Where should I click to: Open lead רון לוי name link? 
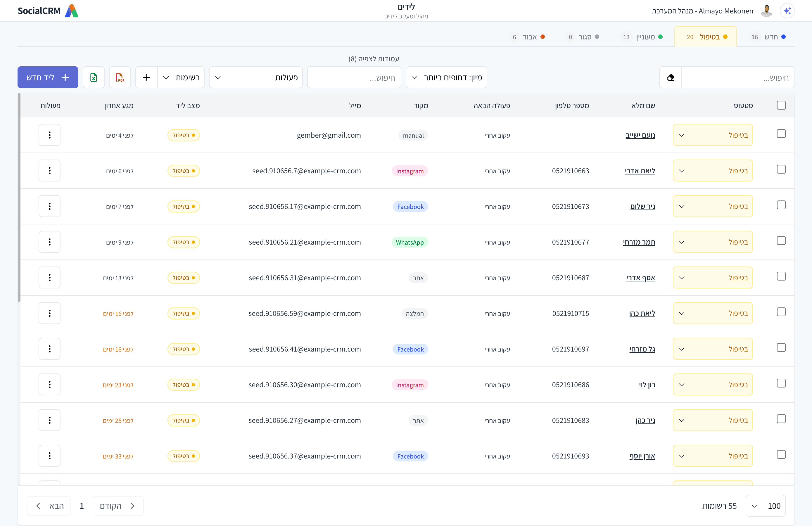pyautogui.click(x=647, y=385)
